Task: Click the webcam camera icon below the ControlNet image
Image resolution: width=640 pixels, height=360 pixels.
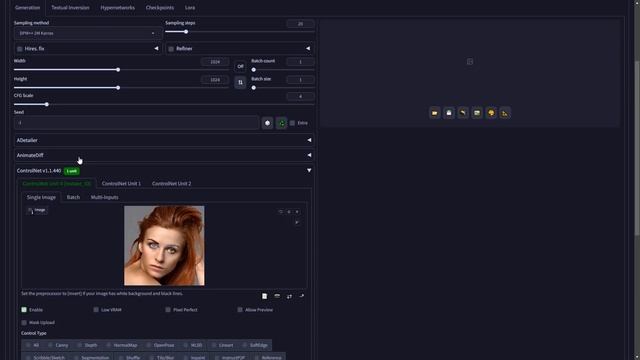Action: pos(277,296)
